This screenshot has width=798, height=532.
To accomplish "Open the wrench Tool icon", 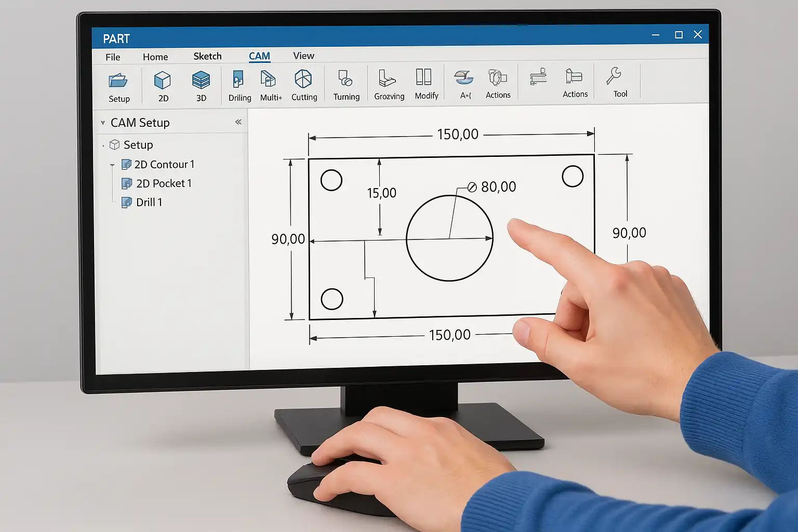I will 614,76.
